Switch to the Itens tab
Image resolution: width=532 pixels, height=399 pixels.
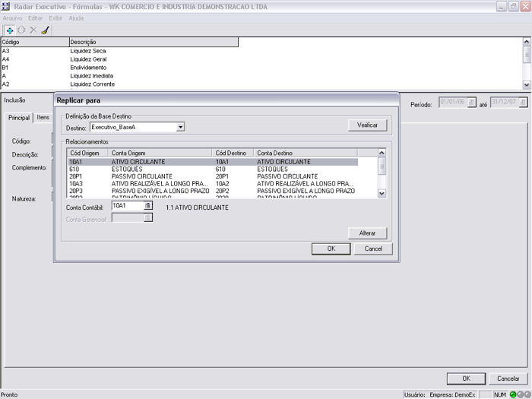point(43,118)
